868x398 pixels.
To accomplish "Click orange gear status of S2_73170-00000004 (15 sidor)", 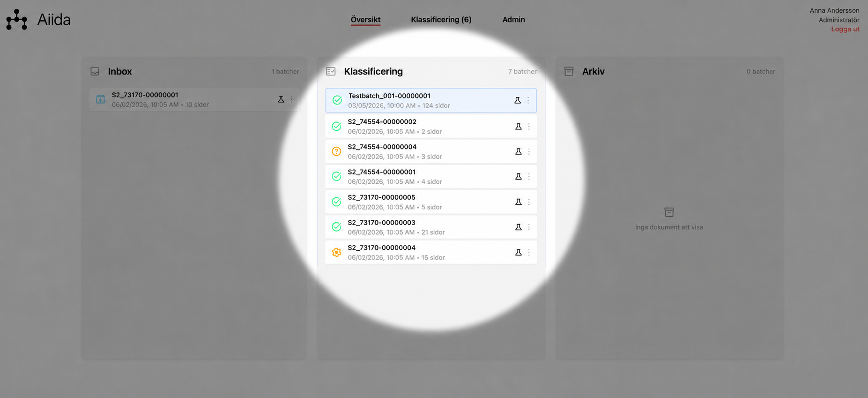I will tap(336, 252).
